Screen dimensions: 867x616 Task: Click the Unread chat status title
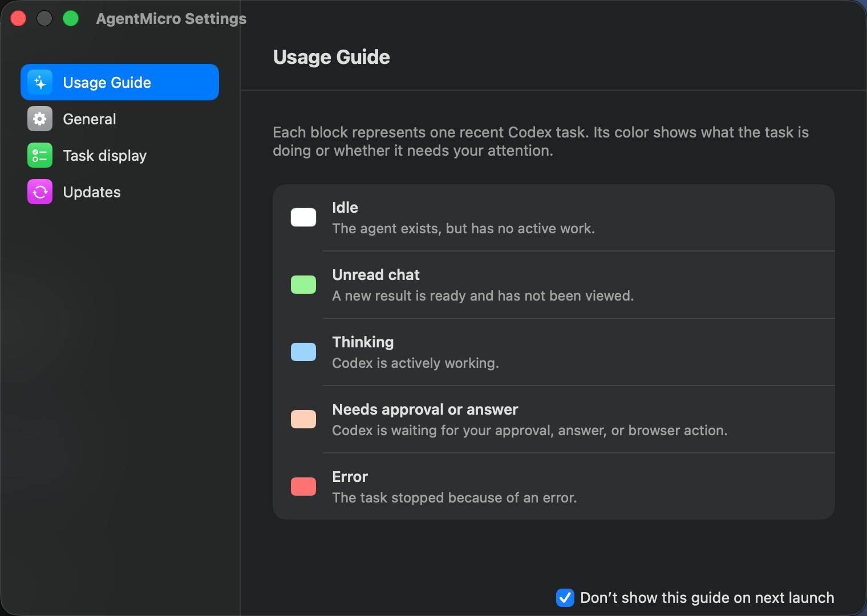(376, 275)
